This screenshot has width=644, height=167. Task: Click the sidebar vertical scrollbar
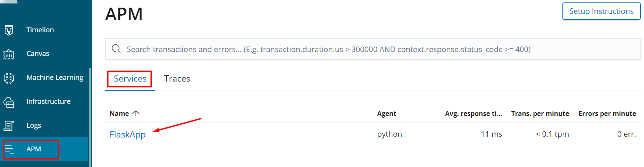(90, 115)
